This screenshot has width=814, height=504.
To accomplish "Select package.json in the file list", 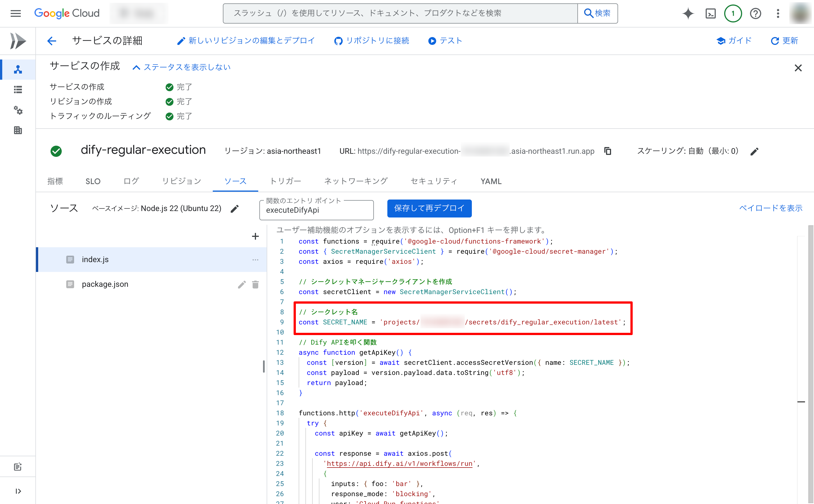I will (105, 284).
